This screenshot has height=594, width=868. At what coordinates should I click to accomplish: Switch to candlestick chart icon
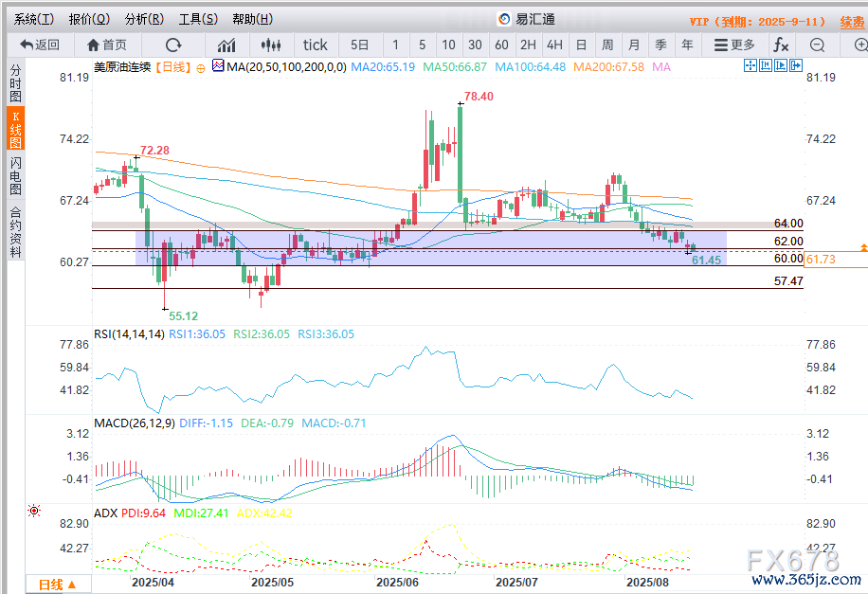pyautogui.click(x=272, y=45)
